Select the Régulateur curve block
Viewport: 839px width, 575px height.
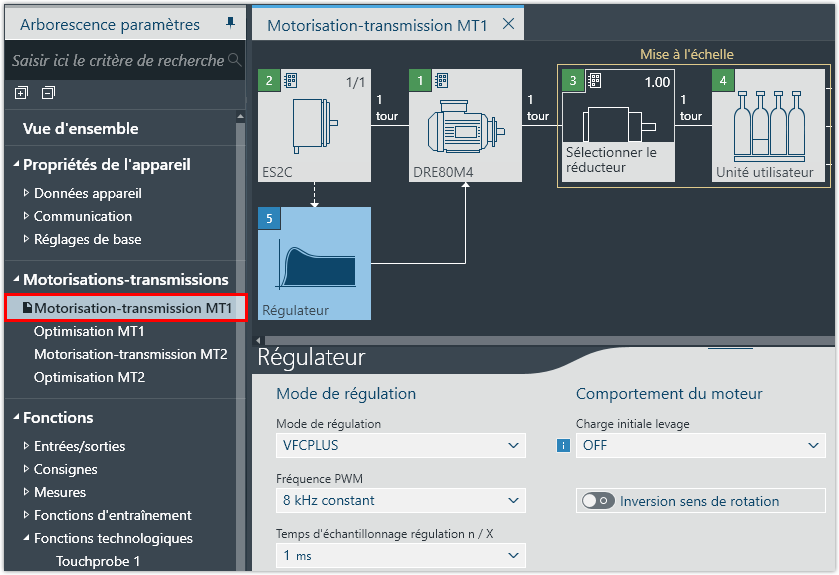pyautogui.click(x=314, y=264)
